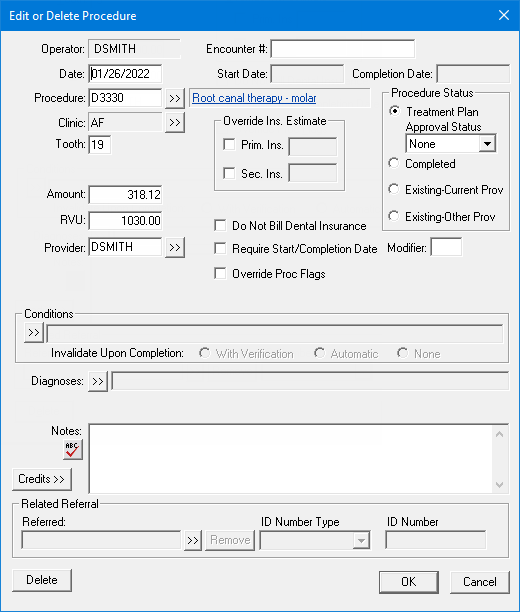520x612 pixels.
Task: Click the Completion Date field
Action: (x=473, y=74)
